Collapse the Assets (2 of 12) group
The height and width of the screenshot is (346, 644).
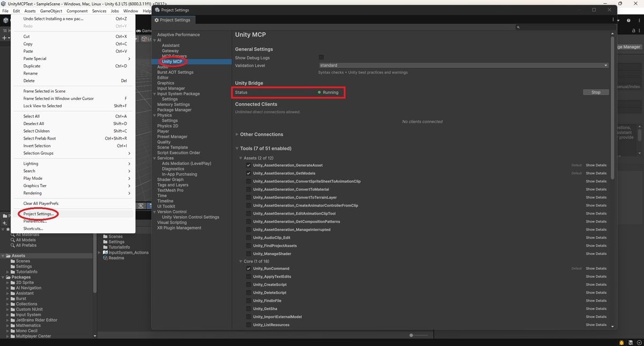click(x=241, y=158)
